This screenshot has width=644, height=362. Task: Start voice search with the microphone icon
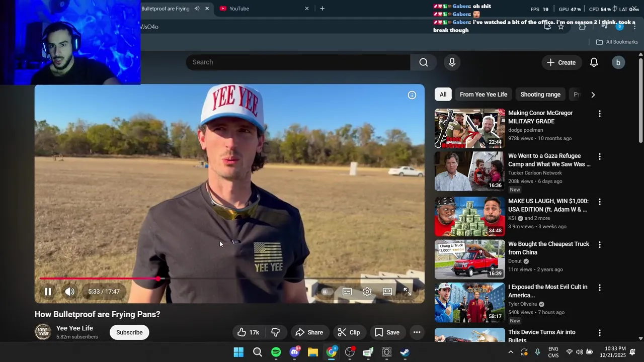452,62
